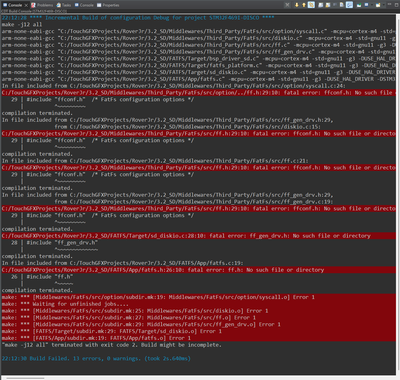Select the second Console tab
Screen dimensions: 400x380
[84, 5]
